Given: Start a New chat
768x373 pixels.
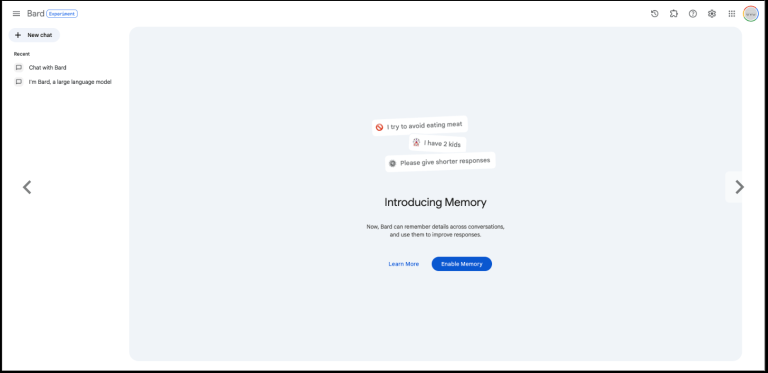Looking at the screenshot, I should pyautogui.click(x=34, y=35).
